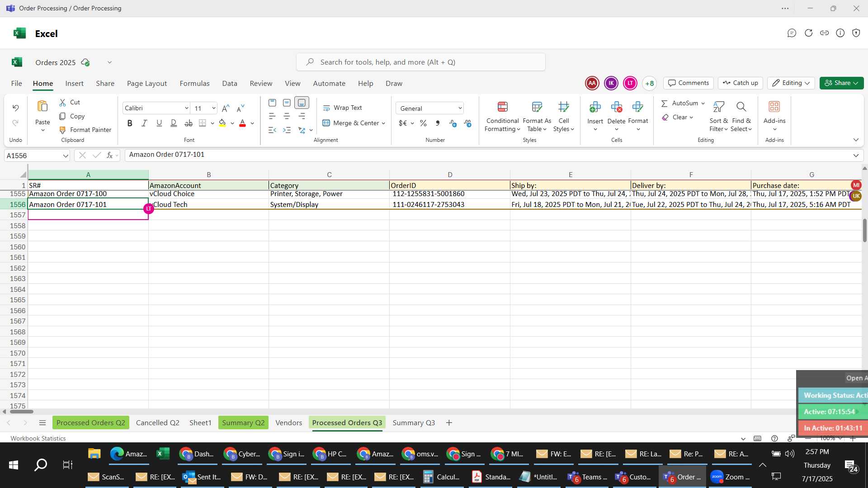Open the font name Calibri dropdown
868x488 pixels.
pos(186,108)
